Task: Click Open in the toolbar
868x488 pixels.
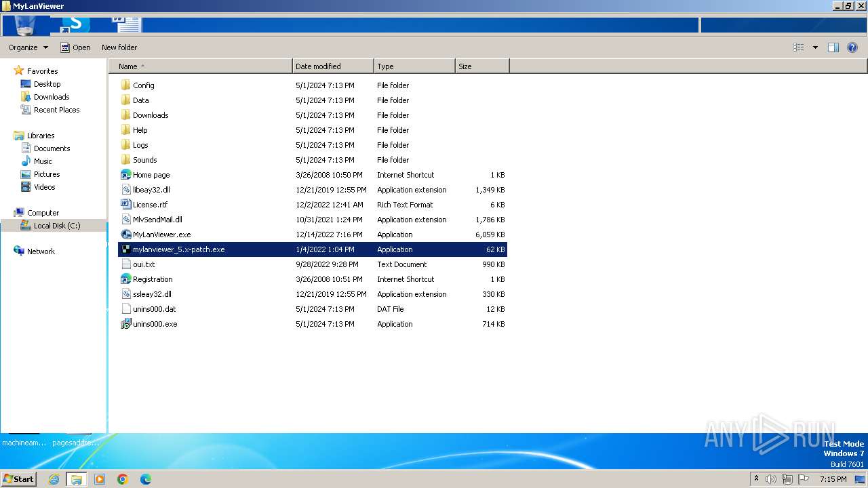Action: (x=75, y=47)
